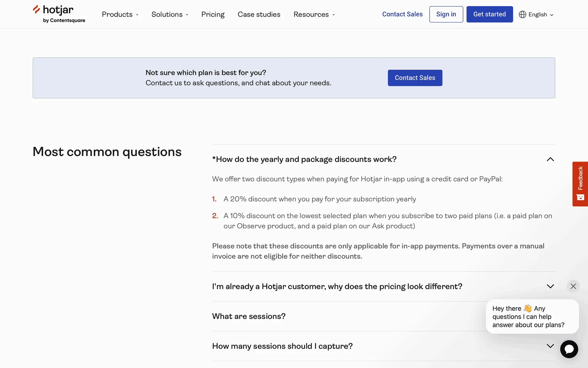Open the chat messenger bubble icon
The image size is (588, 368).
[569, 349]
